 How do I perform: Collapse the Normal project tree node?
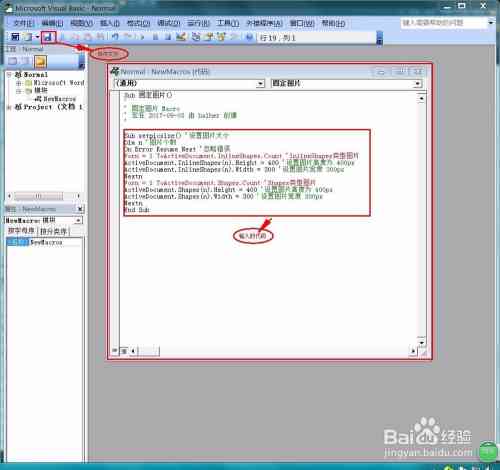(9, 74)
